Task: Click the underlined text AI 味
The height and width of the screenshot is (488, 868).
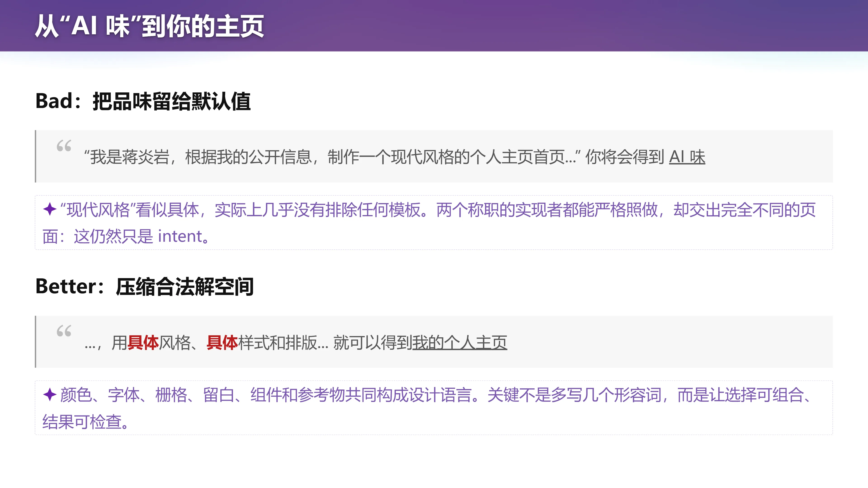Action: 687,157
